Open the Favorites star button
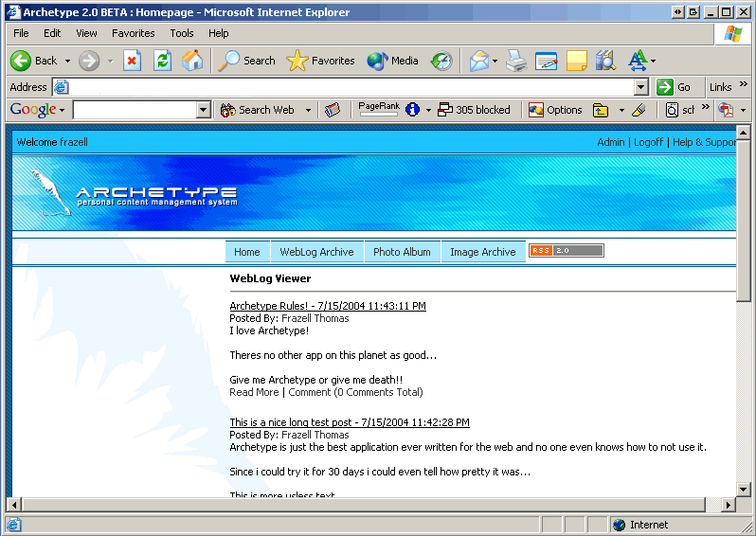The image size is (756, 536). point(320,61)
